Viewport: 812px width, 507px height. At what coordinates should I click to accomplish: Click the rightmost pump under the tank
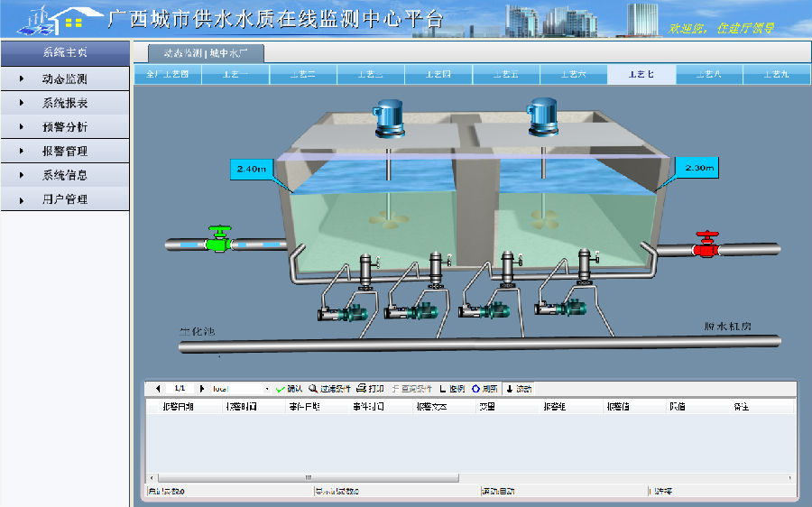(x=558, y=308)
